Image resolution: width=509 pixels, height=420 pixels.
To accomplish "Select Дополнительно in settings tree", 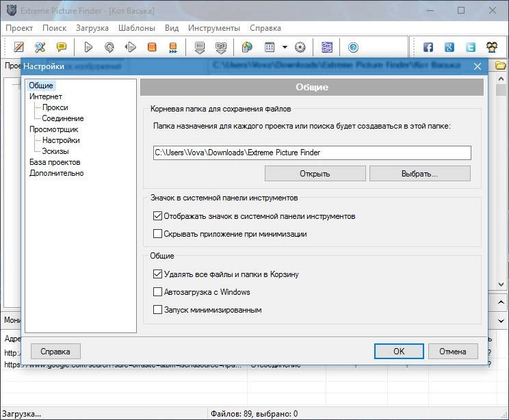I will point(56,173).
